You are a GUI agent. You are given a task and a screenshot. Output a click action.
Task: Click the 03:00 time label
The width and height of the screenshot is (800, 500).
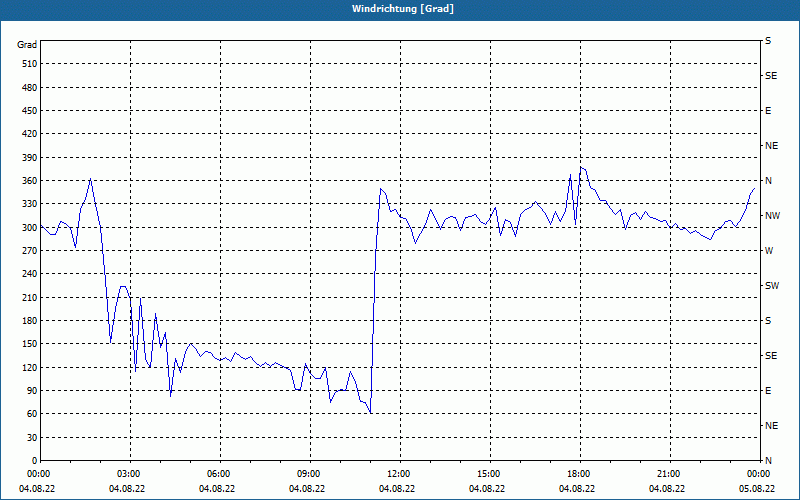[x=127, y=474]
